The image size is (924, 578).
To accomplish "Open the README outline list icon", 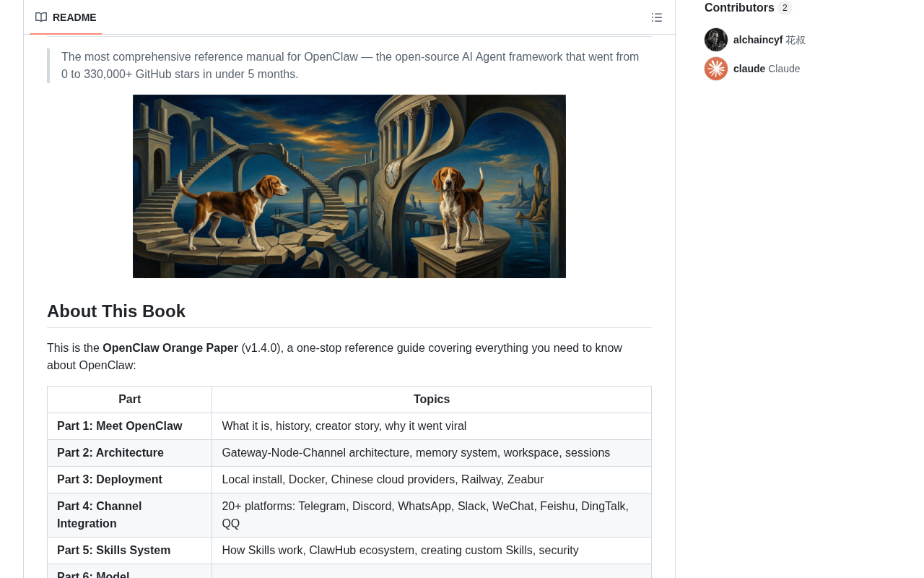I will pyautogui.click(x=657, y=17).
